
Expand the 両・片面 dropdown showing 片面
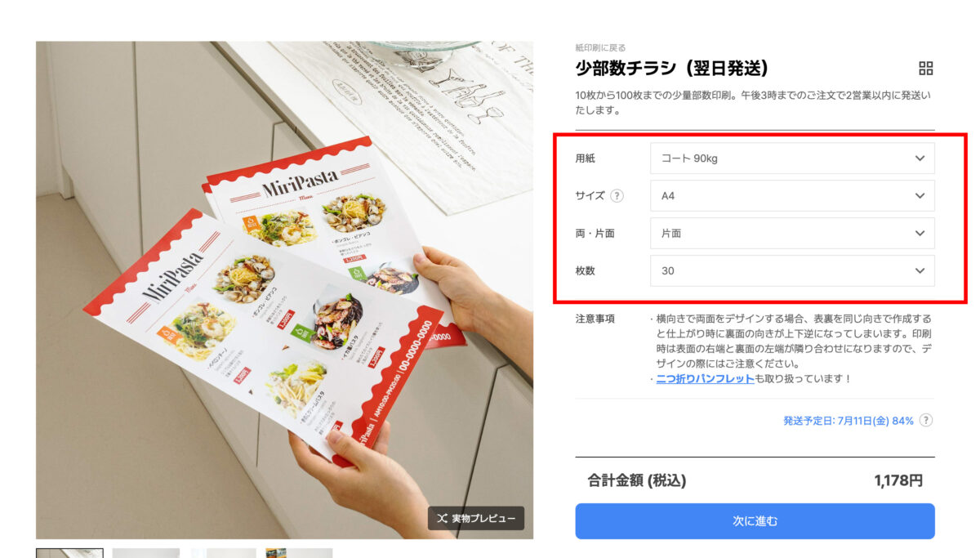[x=792, y=233]
